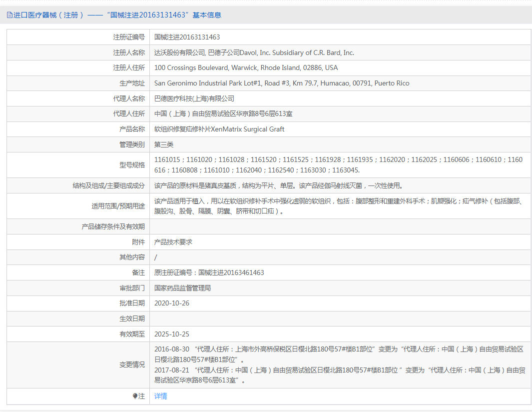Screen dimensions: 532x412
Task: Click the 审批部门 label
Action: click(132, 288)
